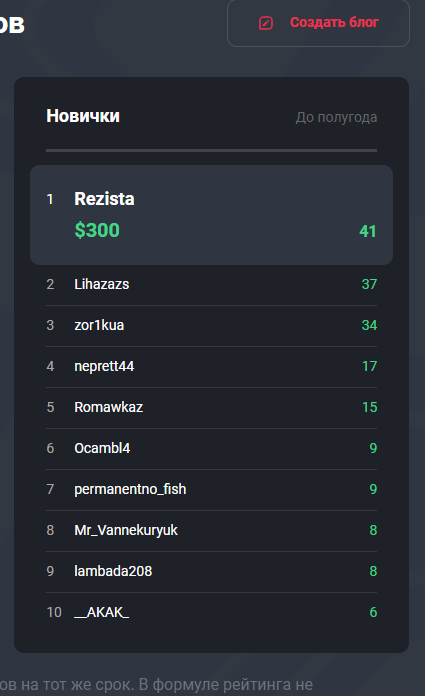Click the score 17 beside neprett44

[x=369, y=366]
